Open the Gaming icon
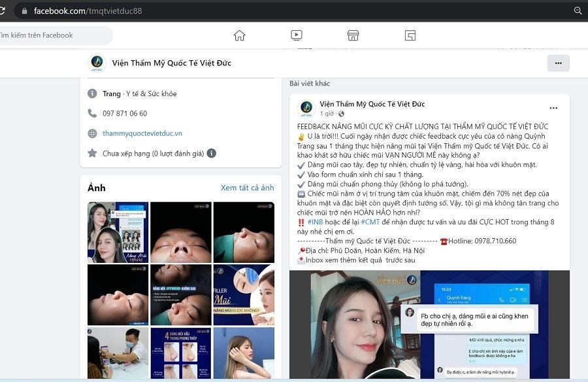Viewport: 588px width, 382px height. (x=410, y=35)
